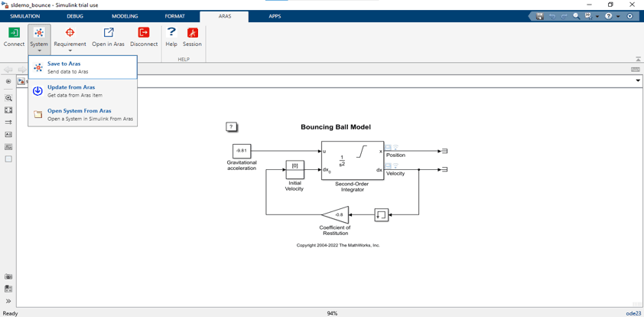Screen dimensions: 644x317
Task: Open the MODELING tab
Action: pos(125,16)
